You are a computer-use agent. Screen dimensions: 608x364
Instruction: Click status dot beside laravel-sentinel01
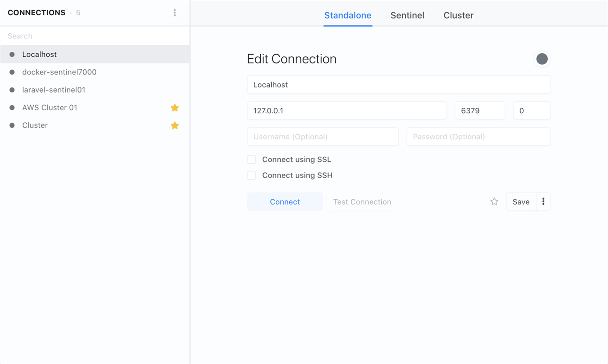coord(12,90)
